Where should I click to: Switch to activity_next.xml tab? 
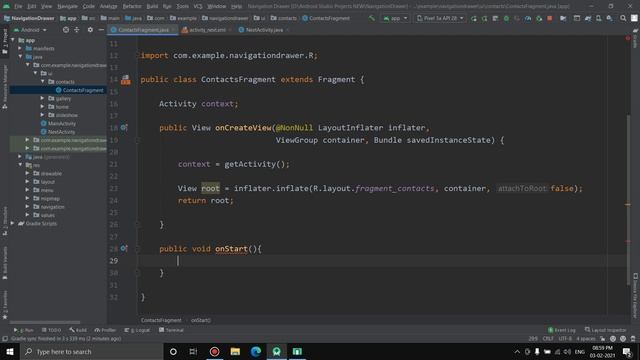tap(207, 30)
